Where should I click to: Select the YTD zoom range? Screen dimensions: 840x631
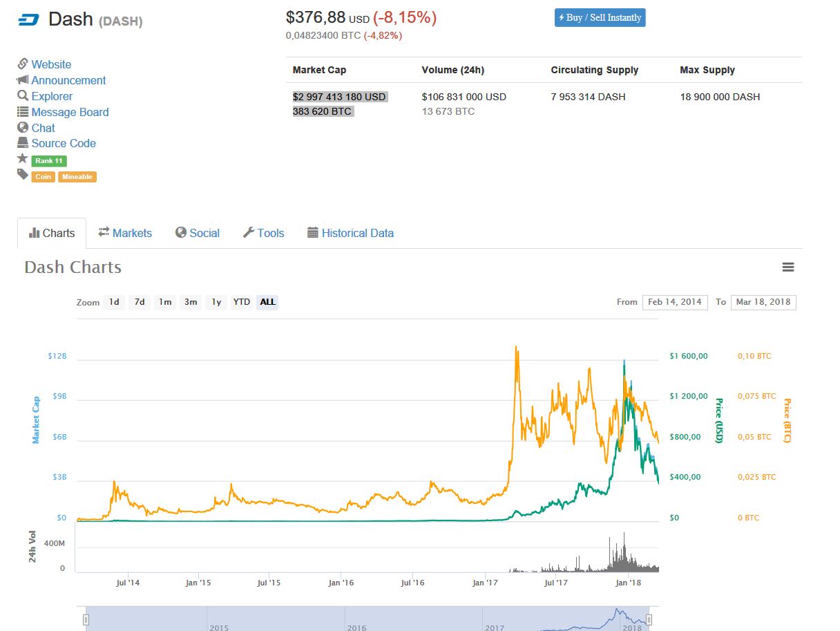(x=241, y=302)
